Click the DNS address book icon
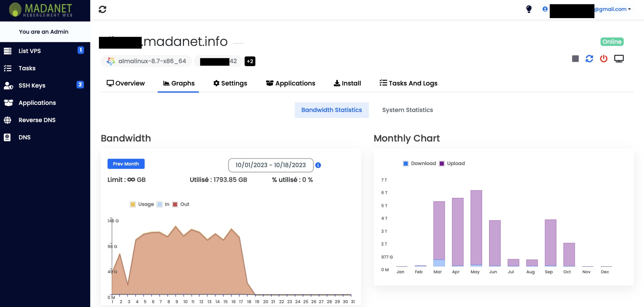Image resolution: width=644 pixels, height=307 pixels. tap(7, 137)
